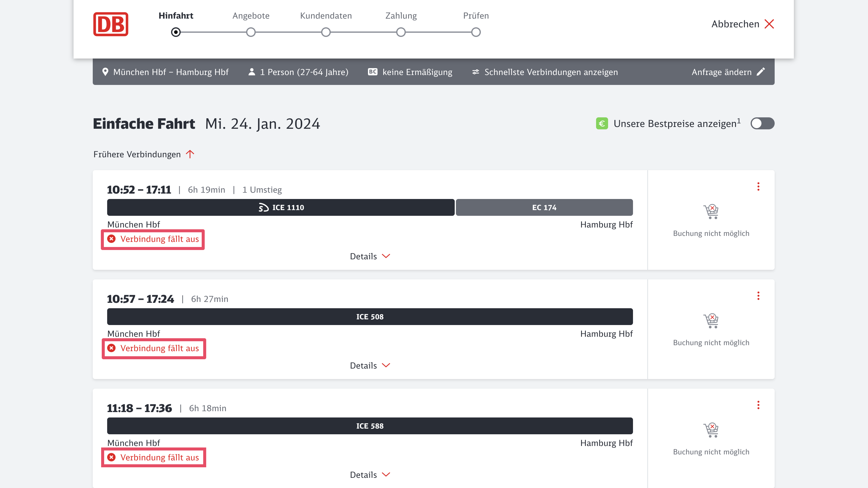The height and width of the screenshot is (488, 868).
Task: Select the Hinfahrt step radio circle
Action: [x=176, y=32]
